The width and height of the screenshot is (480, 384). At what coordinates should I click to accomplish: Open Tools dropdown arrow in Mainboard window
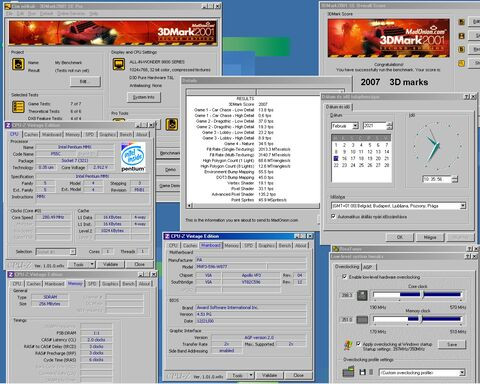click(251, 375)
